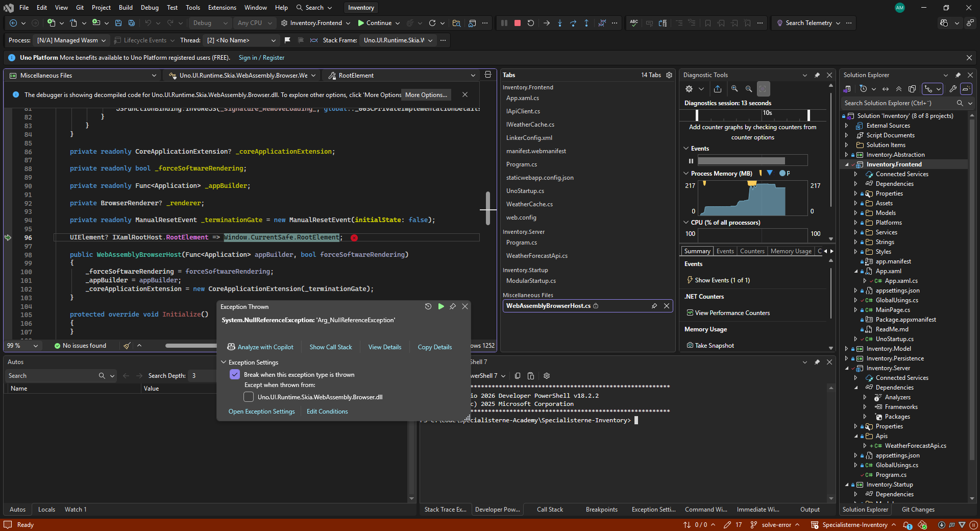Open the Tabs panel settings gear
This screenshot has width=980, height=531.
point(669,75)
